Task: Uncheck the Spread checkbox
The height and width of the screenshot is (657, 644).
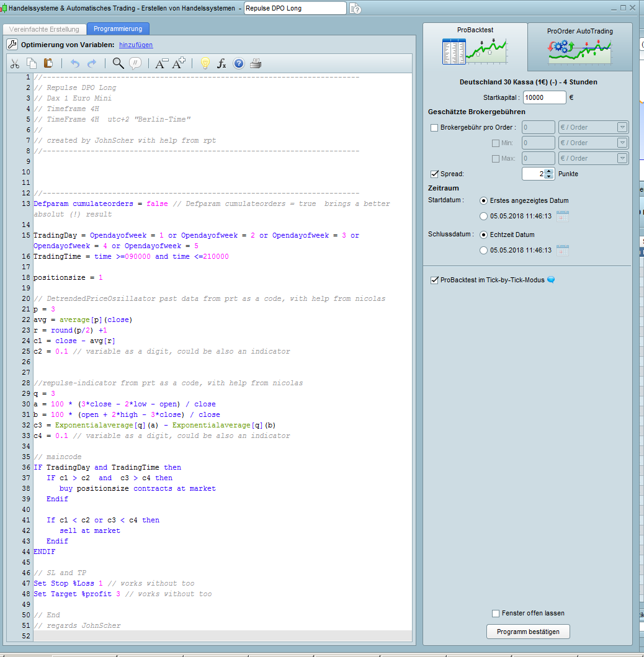Action: pyautogui.click(x=434, y=174)
